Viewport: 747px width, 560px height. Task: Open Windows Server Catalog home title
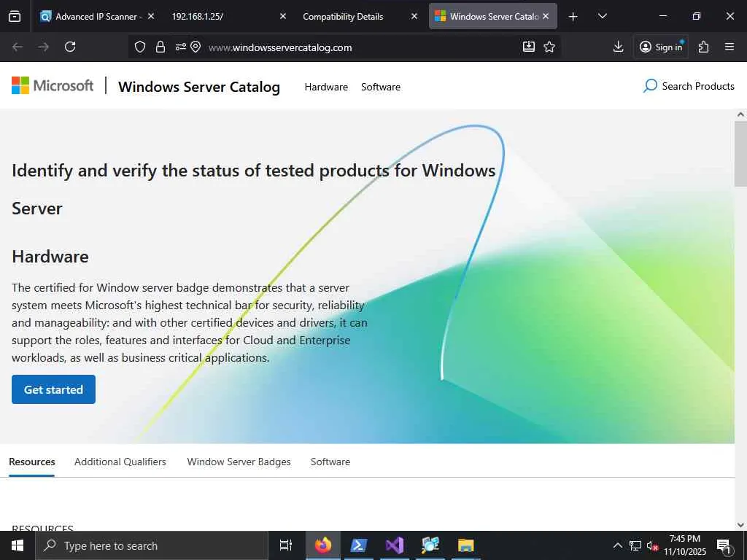pos(199,87)
